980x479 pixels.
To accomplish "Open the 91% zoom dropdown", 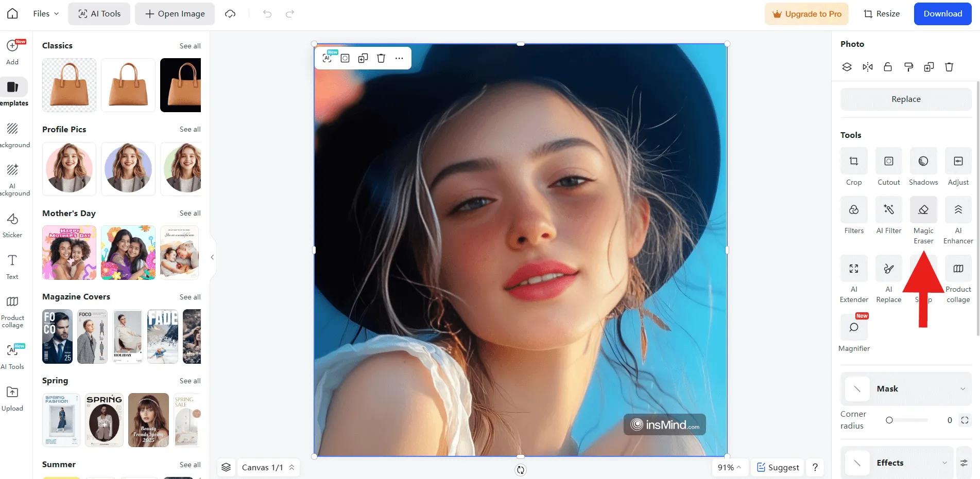I will tap(729, 468).
